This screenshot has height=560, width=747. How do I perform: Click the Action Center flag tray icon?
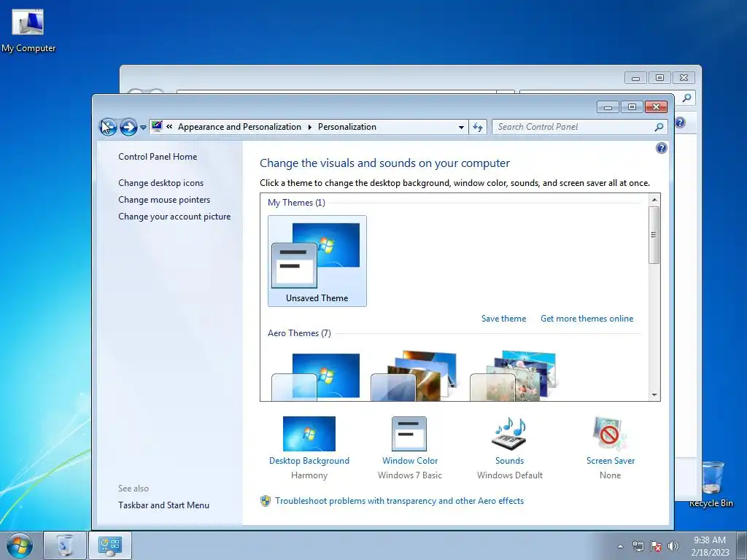click(656, 546)
